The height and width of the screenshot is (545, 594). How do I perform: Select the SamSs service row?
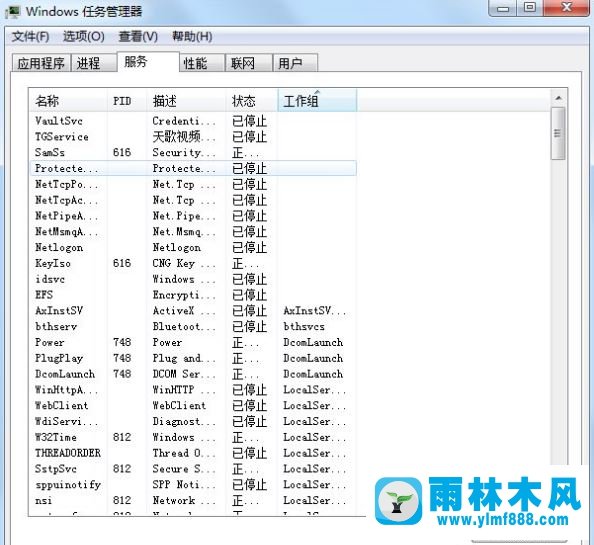193,153
